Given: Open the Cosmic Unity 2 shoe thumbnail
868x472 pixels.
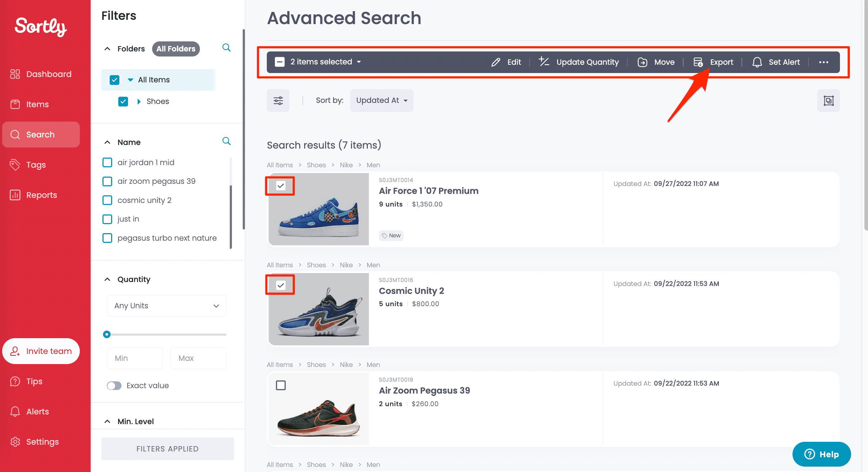Looking at the screenshot, I should [319, 309].
